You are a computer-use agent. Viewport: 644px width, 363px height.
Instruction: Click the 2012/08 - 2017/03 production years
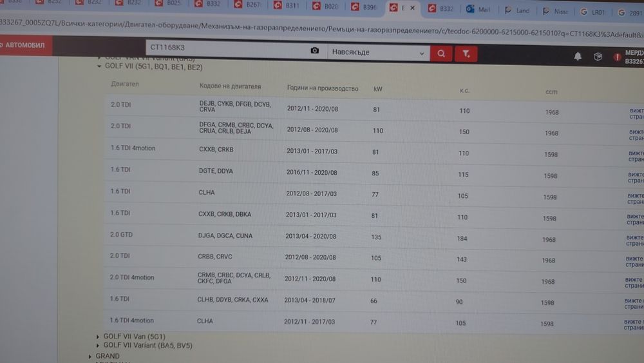click(x=311, y=193)
